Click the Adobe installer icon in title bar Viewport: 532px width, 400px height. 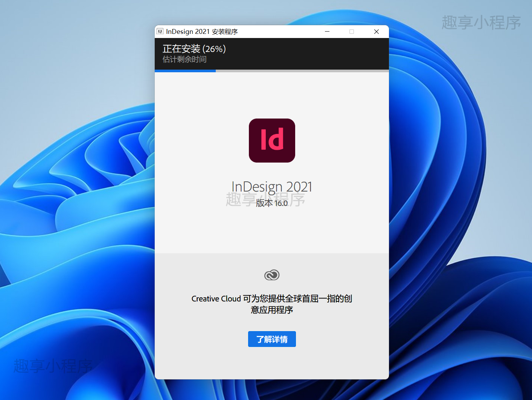pos(160,32)
